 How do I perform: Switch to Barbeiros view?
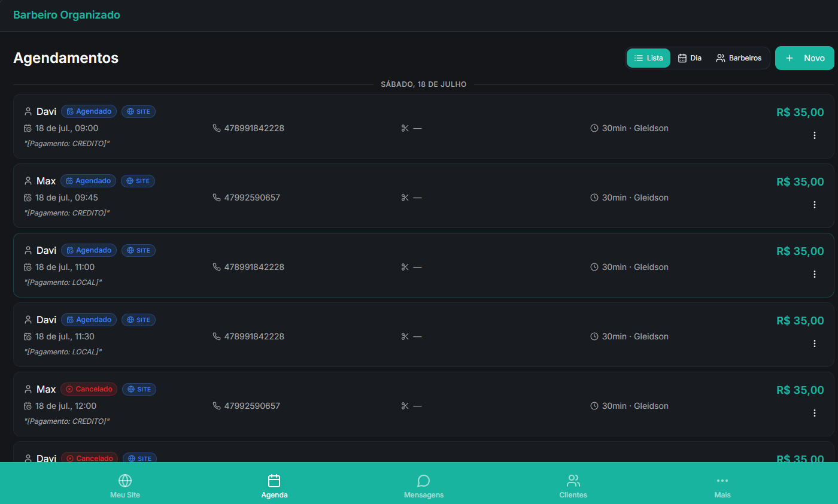coord(739,58)
